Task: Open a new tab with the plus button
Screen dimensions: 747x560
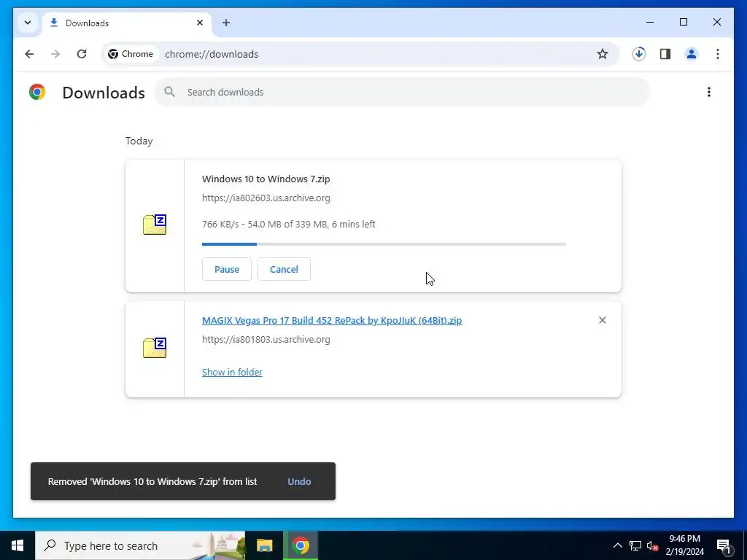Action: 226,23
